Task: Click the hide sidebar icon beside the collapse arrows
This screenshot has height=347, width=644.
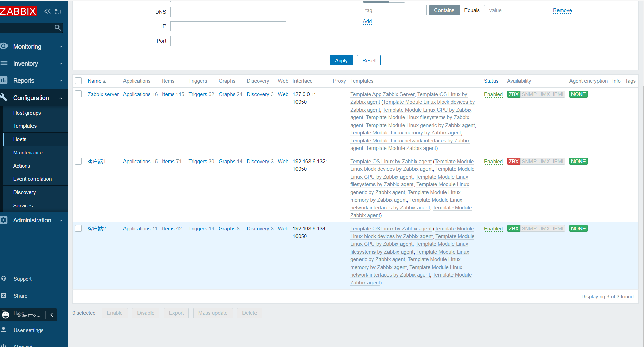Action: (58, 11)
